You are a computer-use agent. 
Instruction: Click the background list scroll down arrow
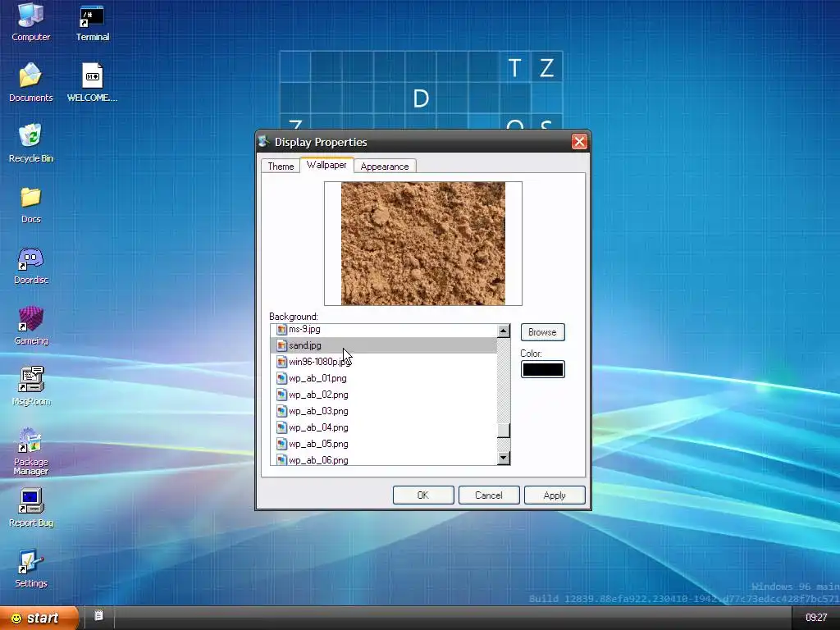(504, 458)
